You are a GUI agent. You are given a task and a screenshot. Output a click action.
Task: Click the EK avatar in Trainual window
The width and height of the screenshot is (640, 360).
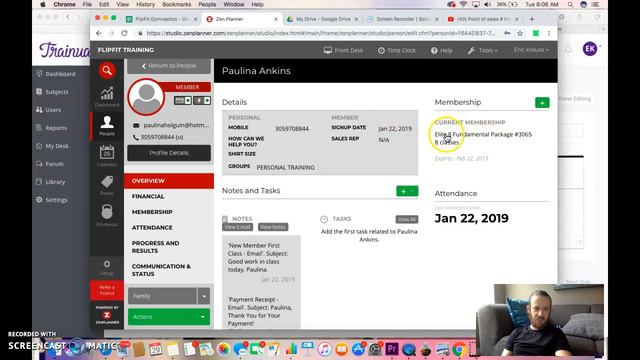(x=590, y=49)
